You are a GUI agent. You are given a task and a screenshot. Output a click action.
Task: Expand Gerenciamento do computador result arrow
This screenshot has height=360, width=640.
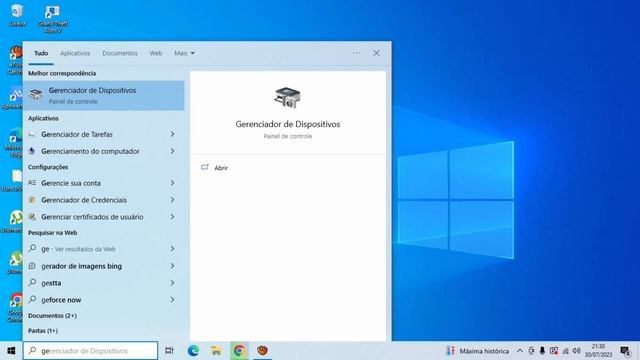(x=172, y=151)
